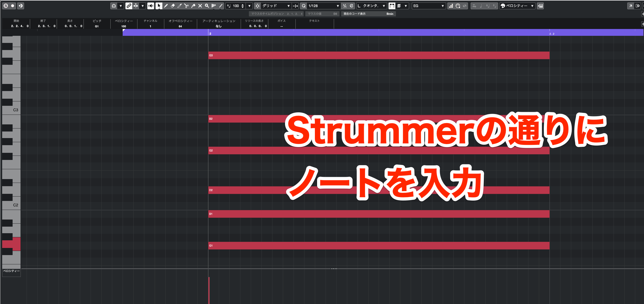The image size is (644, 304).
Task: Toggle the link cursors chain icon
Action: click(x=129, y=6)
